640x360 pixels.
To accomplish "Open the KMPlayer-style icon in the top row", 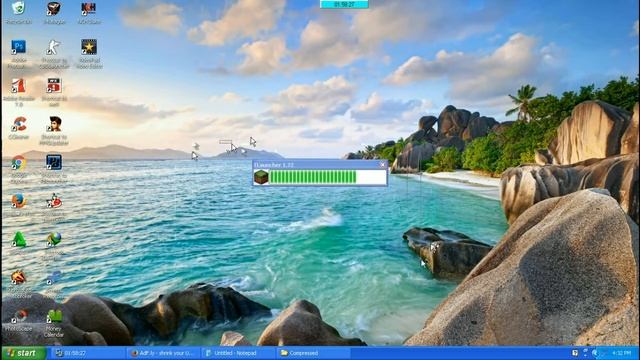I will (89, 8).
